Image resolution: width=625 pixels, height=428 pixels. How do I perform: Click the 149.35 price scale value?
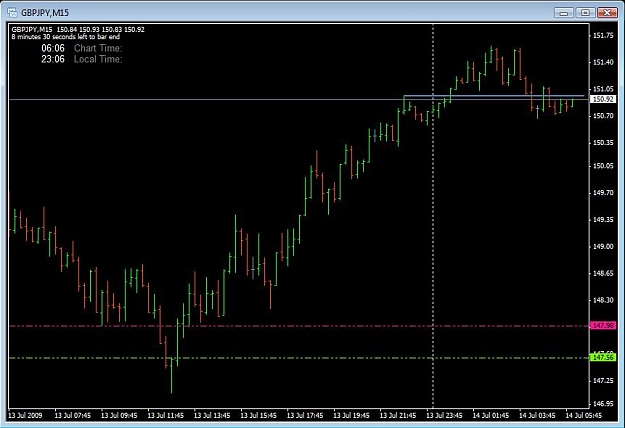(x=603, y=220)
